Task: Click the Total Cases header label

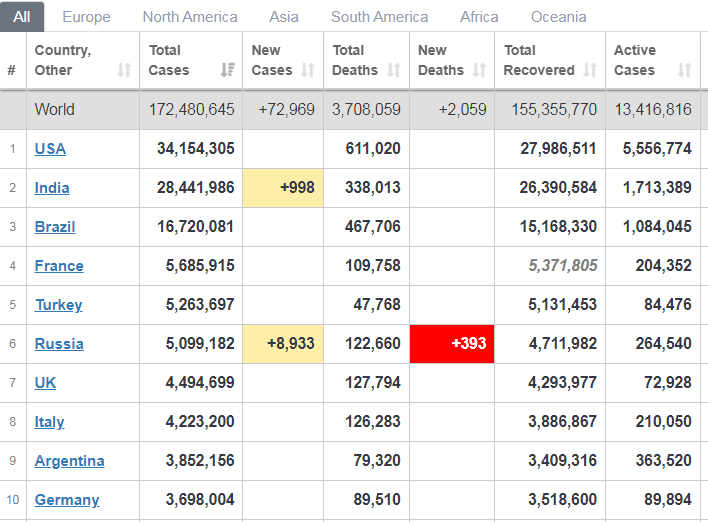Action: (169, 60)
